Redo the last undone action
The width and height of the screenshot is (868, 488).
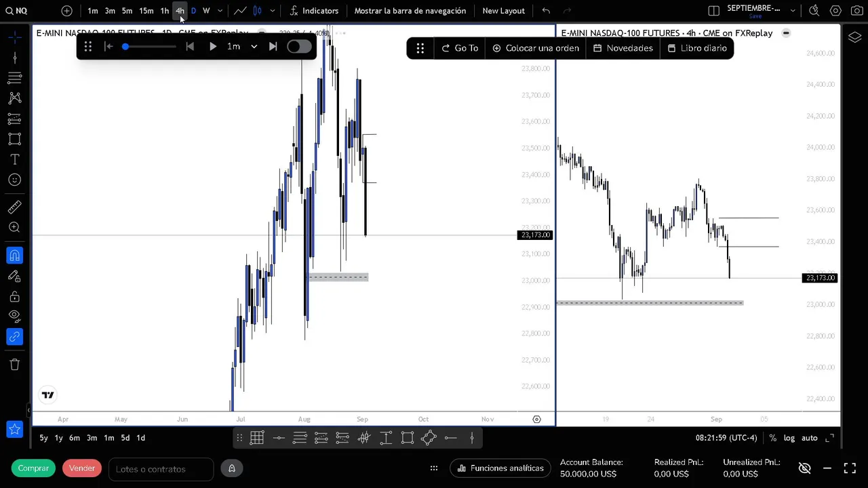click(x=567, y=11)
